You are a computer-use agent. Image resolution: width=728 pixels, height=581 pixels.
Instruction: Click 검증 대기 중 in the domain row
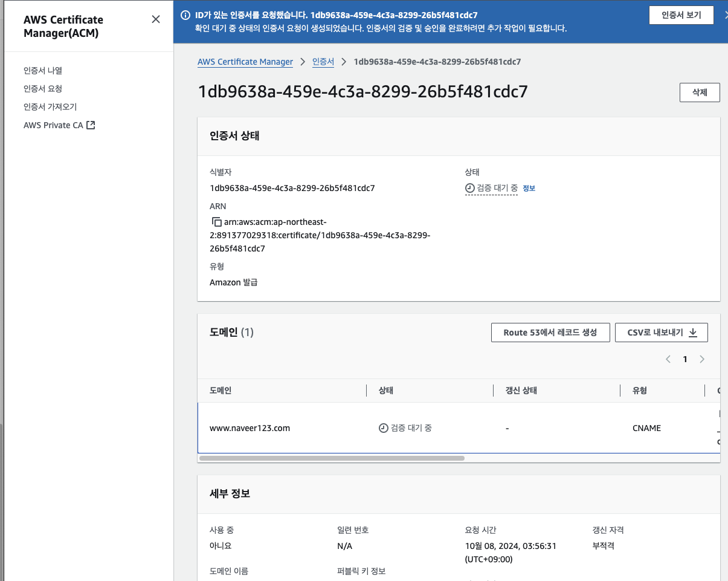click(405, 428)
